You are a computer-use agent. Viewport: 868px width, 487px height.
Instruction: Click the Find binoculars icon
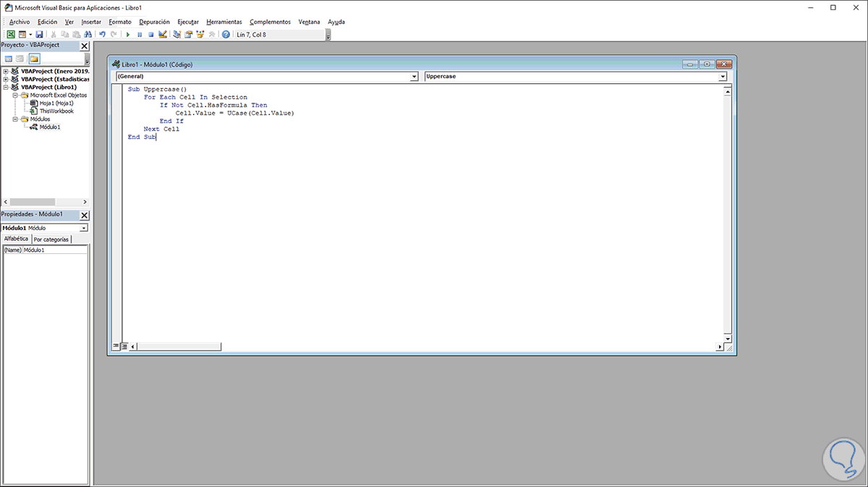tap(87, 34)
